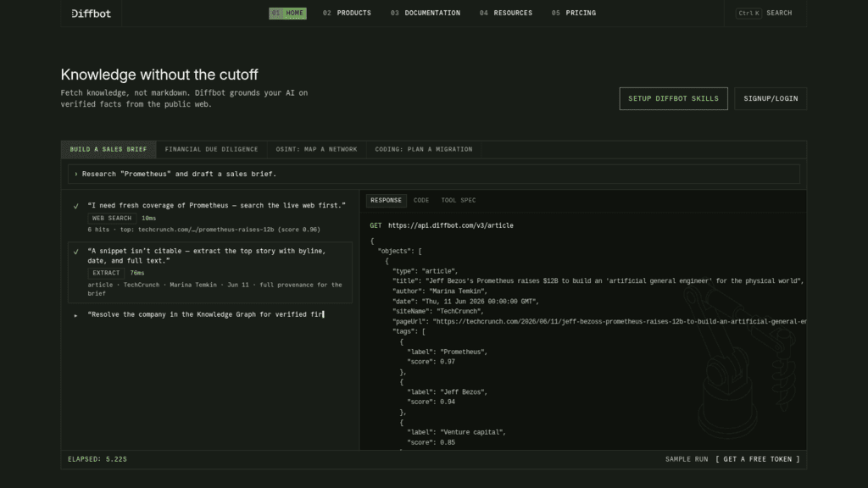
Task: Click the Diffbot logo
Action: [92, 14]
